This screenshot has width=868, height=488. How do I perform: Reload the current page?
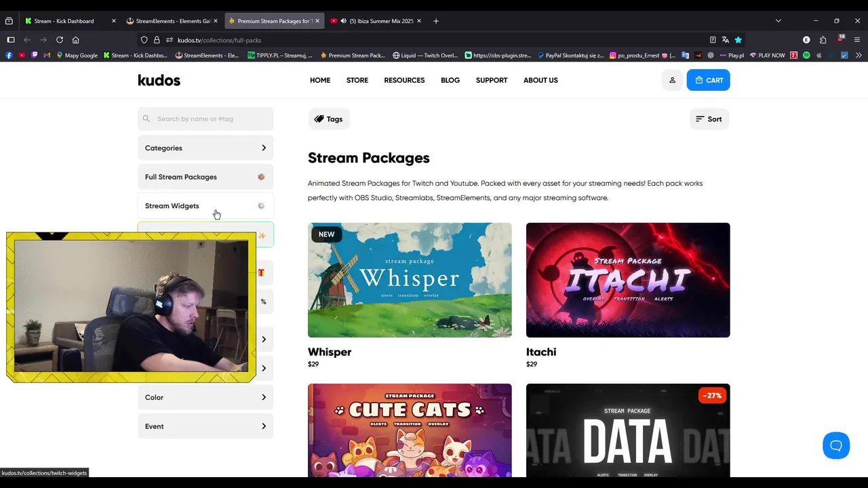click(x=60, y=40)
